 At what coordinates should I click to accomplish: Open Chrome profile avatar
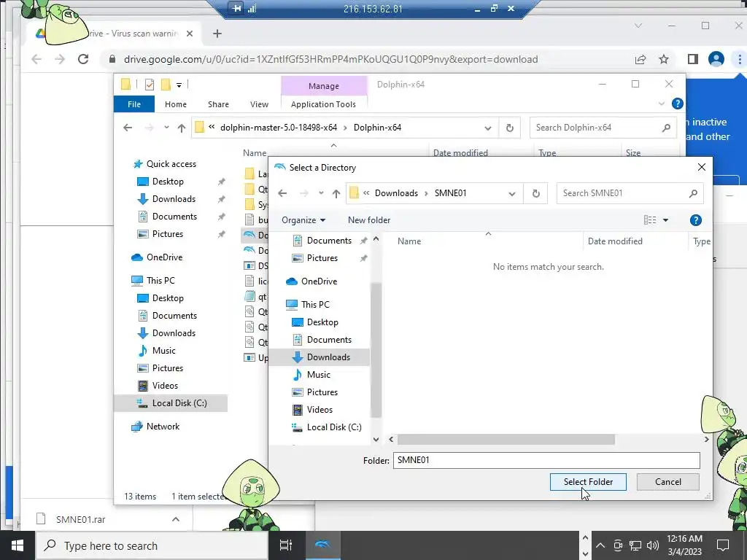click(x=716, y=59)
